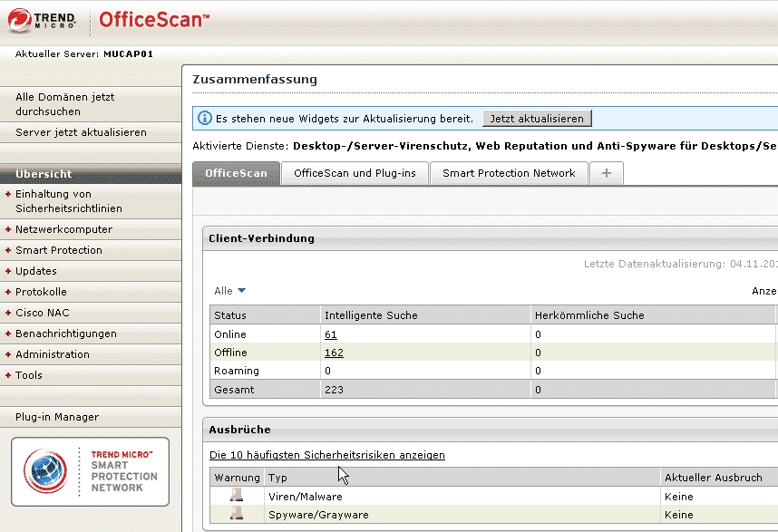Viewport: 778px width, 532px height.
Task: Click the Roaming row label
Action: (x=237, y=371)
